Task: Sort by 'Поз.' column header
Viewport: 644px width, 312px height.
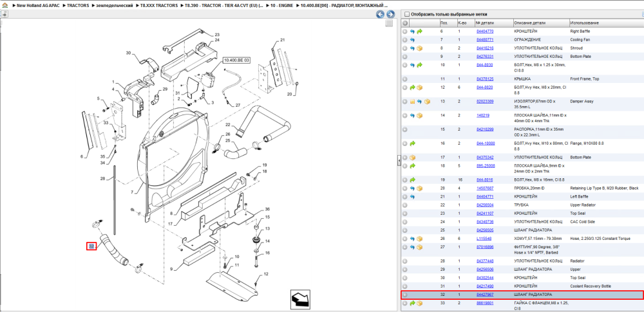Action: coord(448,23)
